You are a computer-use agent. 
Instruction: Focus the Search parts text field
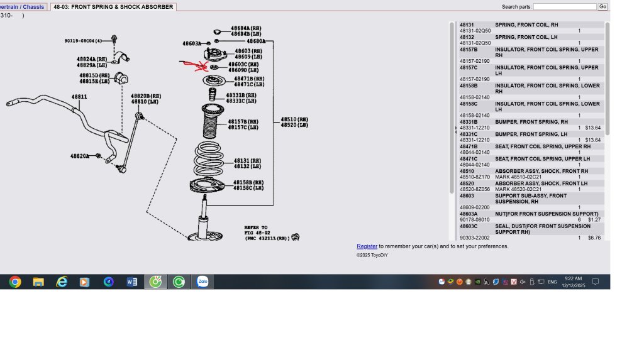564,7
